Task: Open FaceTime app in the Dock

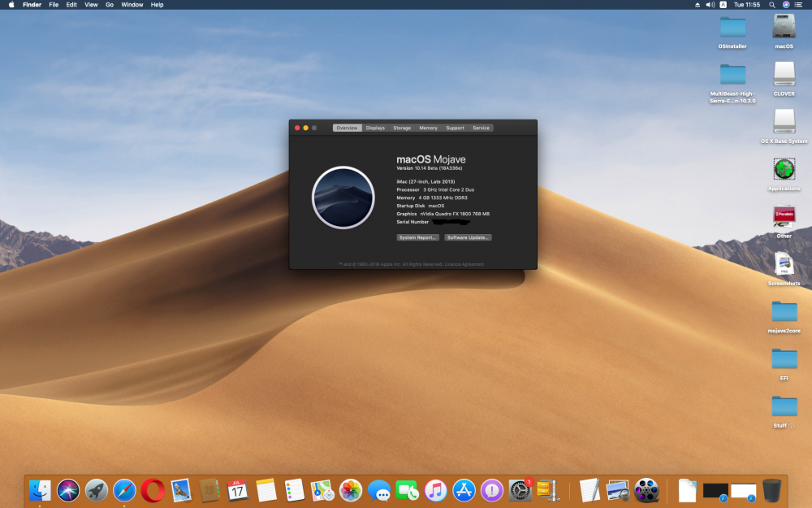Action: (x=407, y=490)
